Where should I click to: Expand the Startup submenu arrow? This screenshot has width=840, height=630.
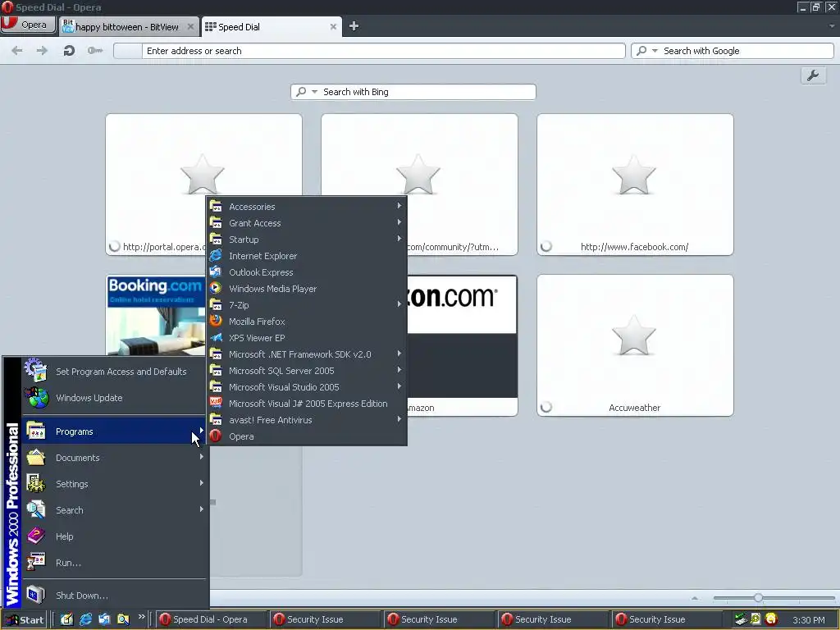399,239
